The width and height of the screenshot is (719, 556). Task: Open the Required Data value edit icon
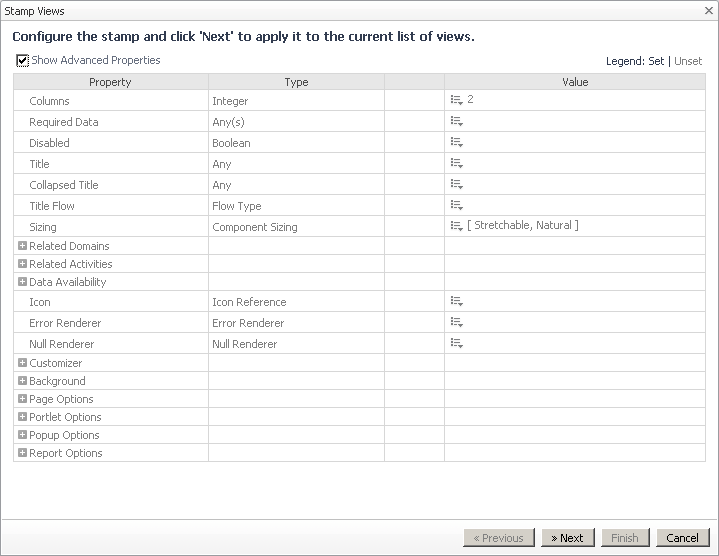456,122
